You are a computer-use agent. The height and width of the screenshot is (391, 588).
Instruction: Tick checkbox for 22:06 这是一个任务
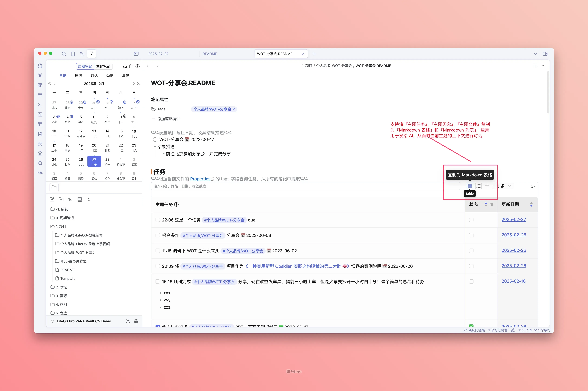158,220
